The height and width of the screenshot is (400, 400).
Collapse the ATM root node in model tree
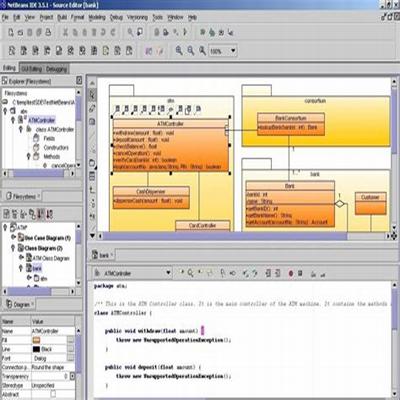tap(5, 227)
